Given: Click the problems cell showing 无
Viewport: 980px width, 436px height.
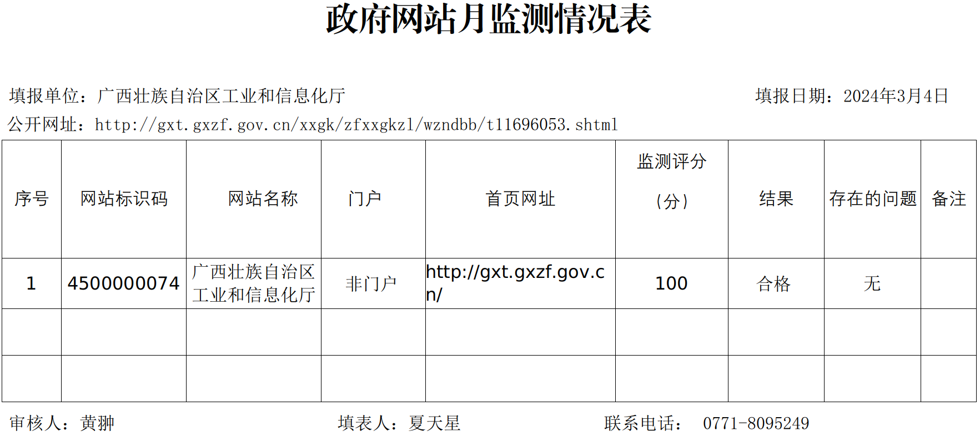Looking at the screenshot, I should tap(872, 284).
